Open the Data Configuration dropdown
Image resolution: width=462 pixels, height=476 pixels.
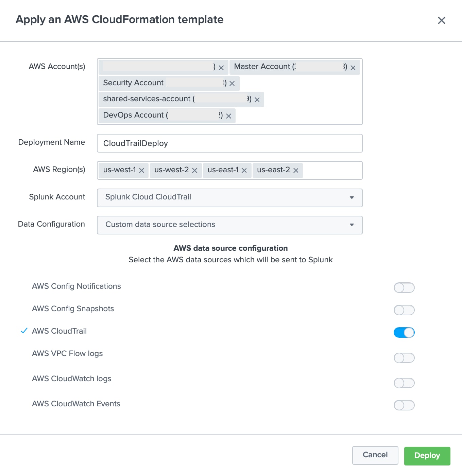tap(230, 225)
